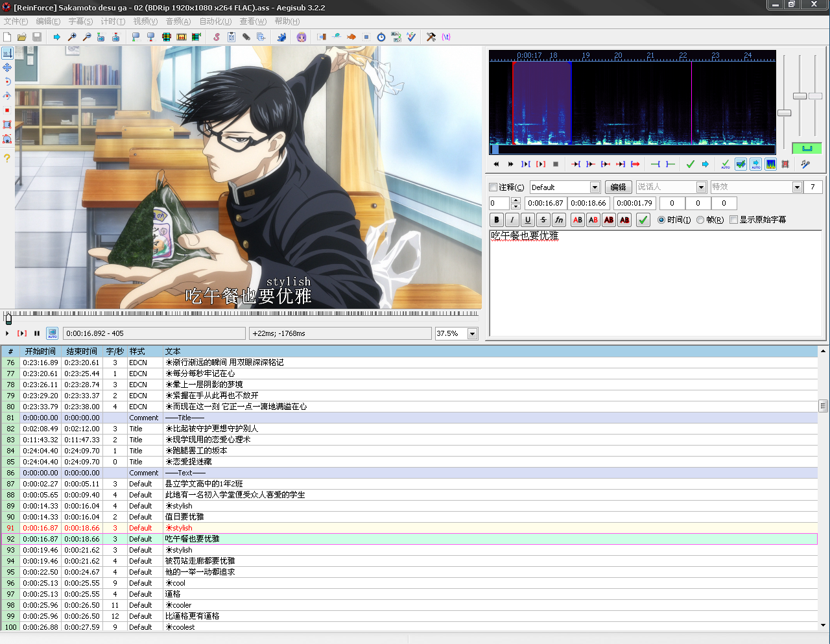Toggle tag hiding mode {\t} icon
The width and height of the screenshot is (830, 644).
click(446, 37)
